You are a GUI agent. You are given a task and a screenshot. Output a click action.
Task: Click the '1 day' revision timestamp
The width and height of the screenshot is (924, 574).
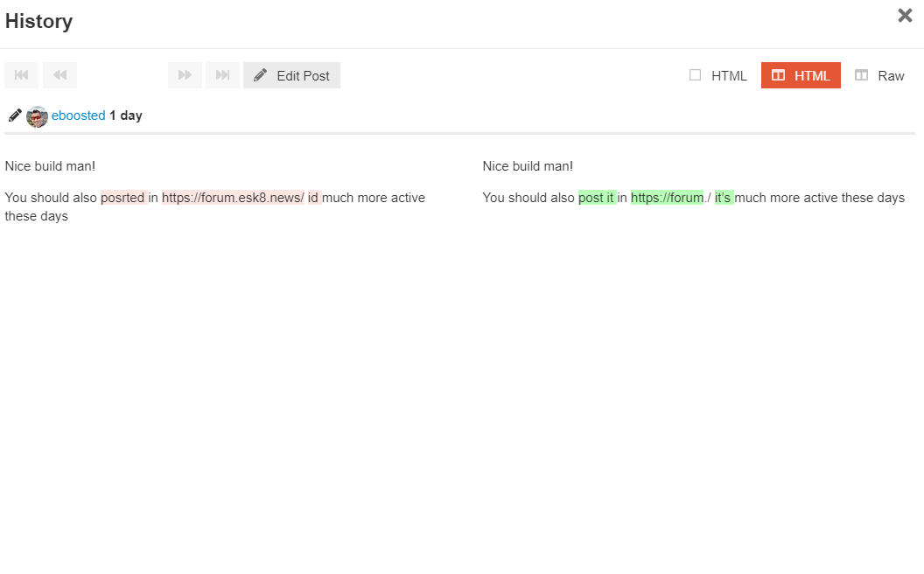coord(126,115)
